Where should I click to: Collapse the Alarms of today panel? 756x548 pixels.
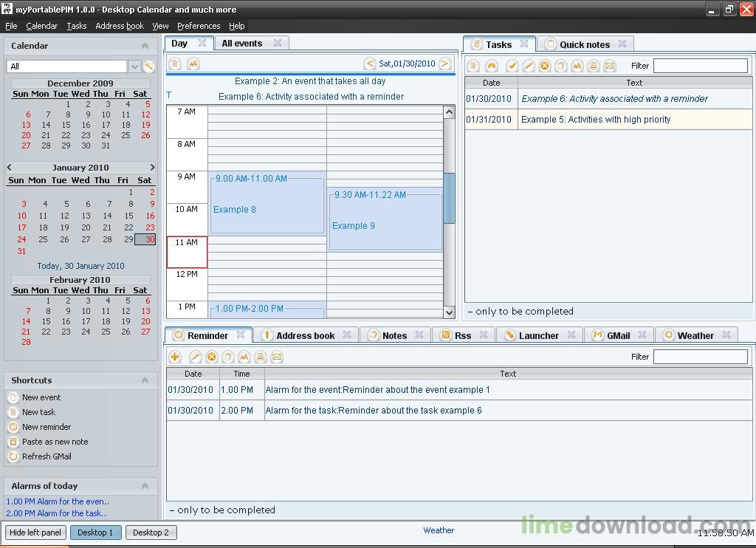[145, 486]
